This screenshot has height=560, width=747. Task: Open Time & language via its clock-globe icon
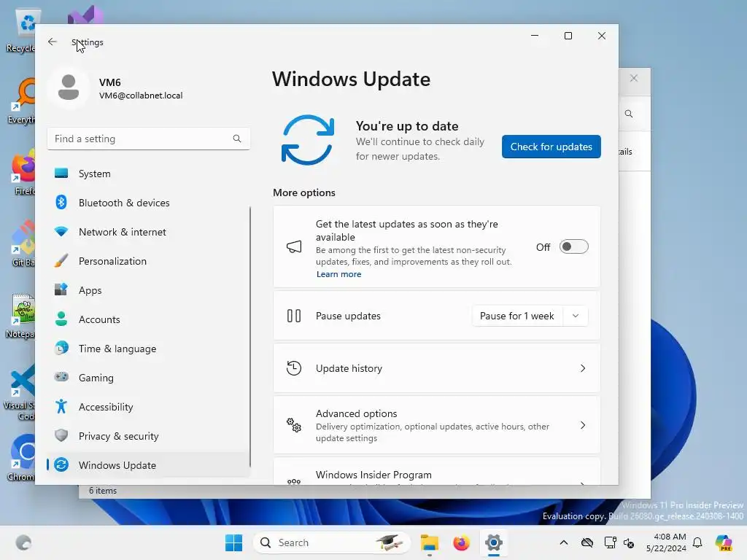point(61,348)
